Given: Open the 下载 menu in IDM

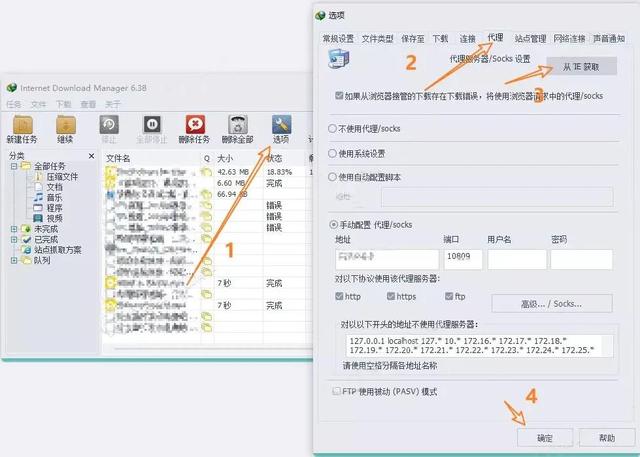Looking at the screenshot, I should click(x=63, y=104).
